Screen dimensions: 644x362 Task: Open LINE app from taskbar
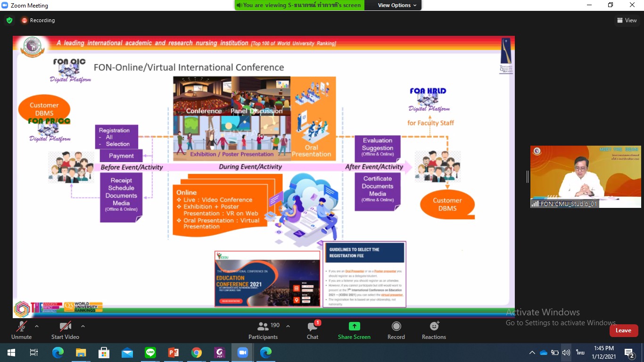(150, 353)
